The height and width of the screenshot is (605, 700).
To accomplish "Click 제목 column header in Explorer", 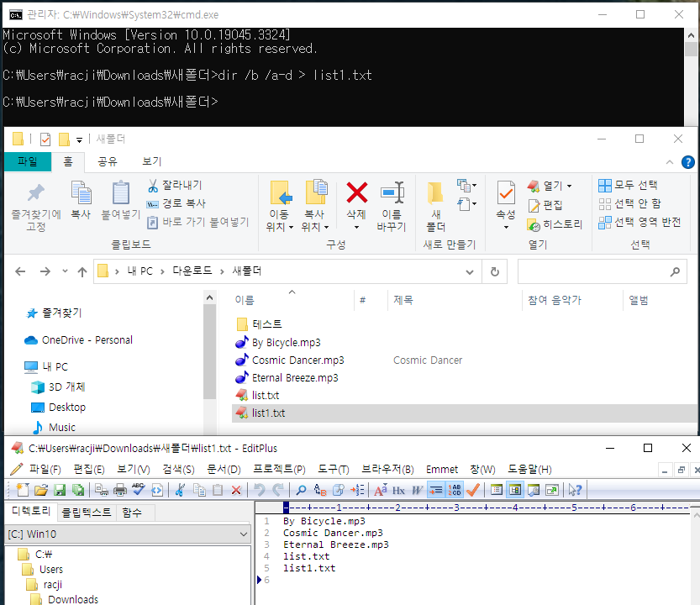I will point(403,300).
